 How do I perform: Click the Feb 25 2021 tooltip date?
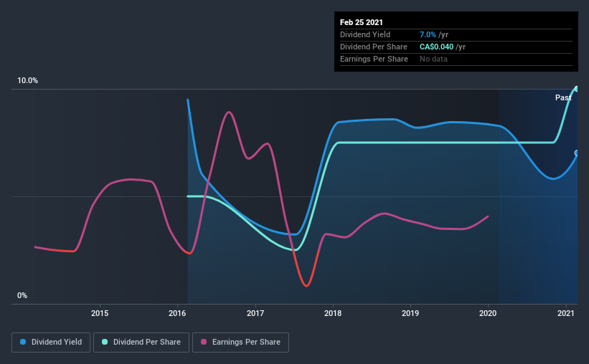[x=362, y=22]
